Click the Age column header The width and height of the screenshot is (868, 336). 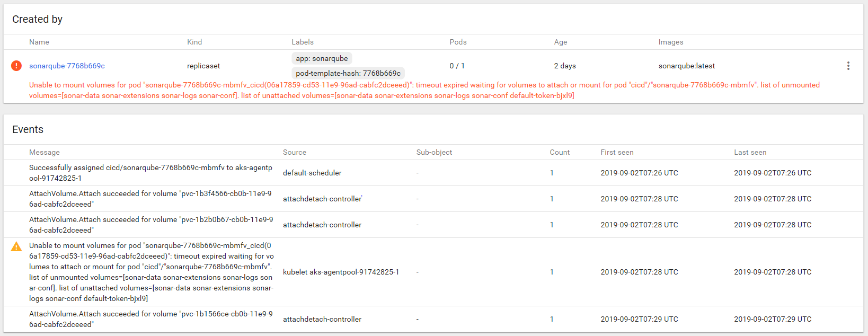coord(561,42)
